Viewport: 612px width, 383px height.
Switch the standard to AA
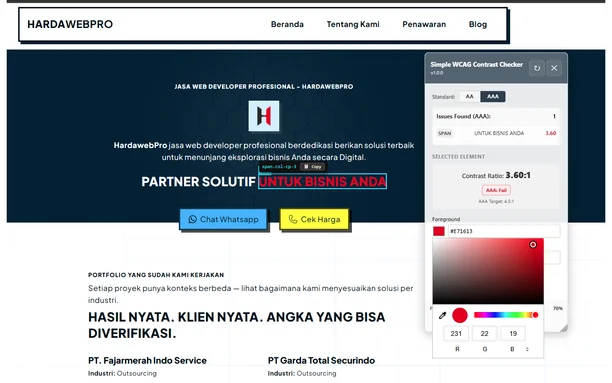pos(470,96)
